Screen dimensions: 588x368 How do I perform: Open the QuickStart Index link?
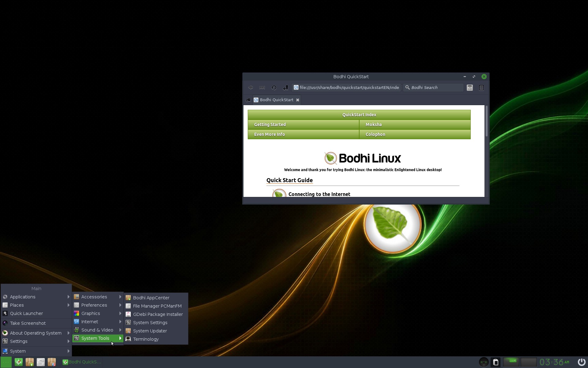click(x=359, y=115)
